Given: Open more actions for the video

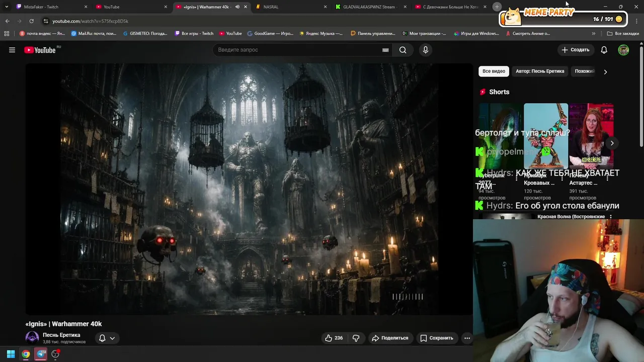Looking at the screenshot, I should (467, 338).
